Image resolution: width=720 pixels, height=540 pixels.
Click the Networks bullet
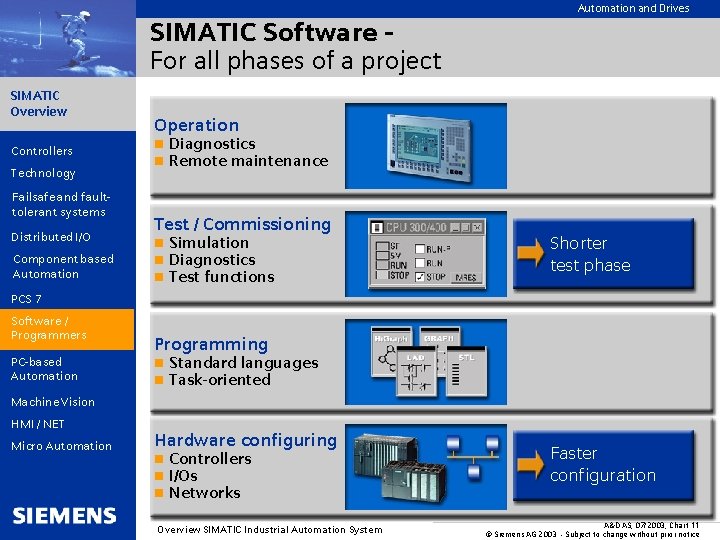pyautogui.click(x=204, y=493)
